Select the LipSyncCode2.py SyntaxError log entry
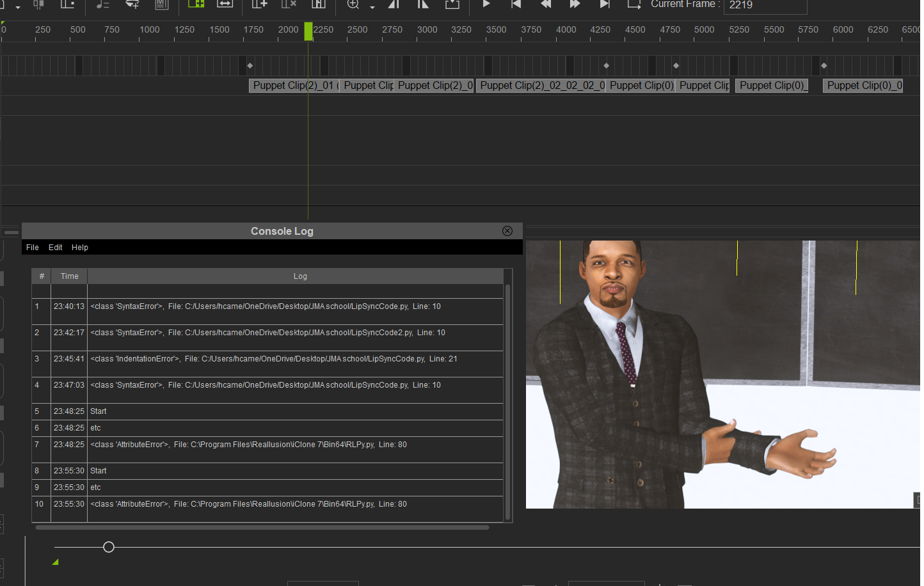Screen dimensions: 924x586 [267, 338]
